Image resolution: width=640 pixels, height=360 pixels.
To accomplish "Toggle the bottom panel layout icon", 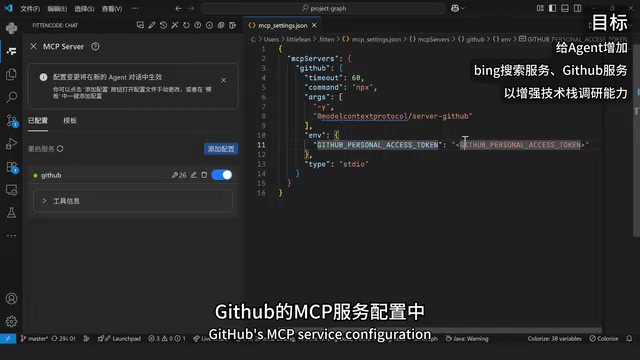I will 565,8.
